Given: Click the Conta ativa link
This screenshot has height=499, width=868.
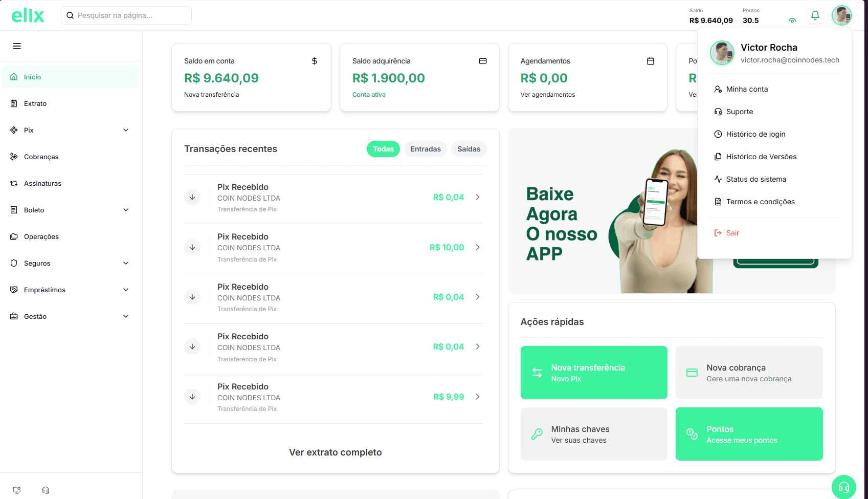Looking at the screenshot, I should point(369,95).
